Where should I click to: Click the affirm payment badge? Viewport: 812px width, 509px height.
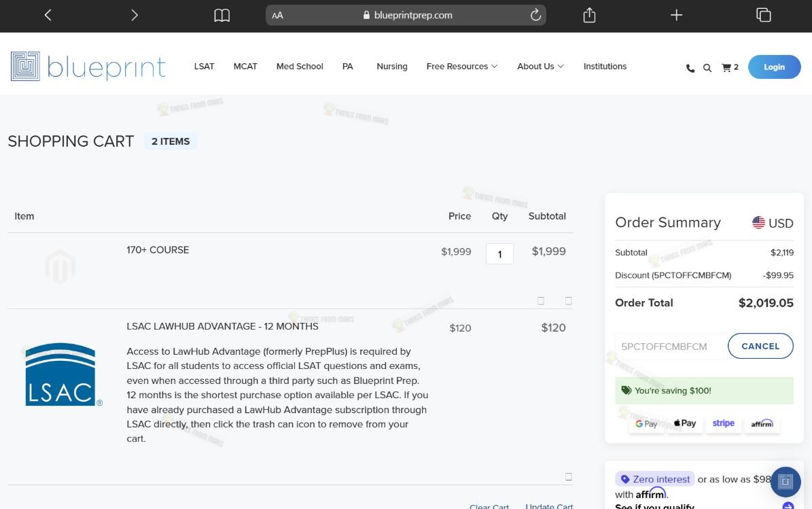[762, 423]
